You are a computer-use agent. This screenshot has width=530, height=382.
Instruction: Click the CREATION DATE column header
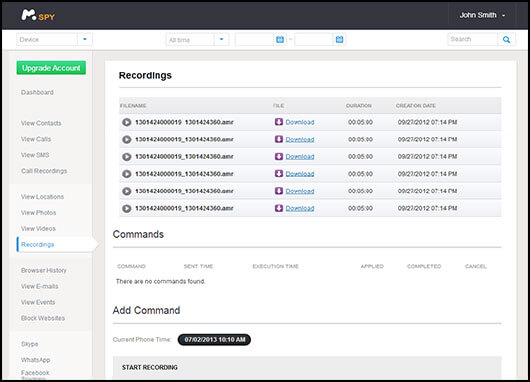pyautogui.click(x=416, y=106)
